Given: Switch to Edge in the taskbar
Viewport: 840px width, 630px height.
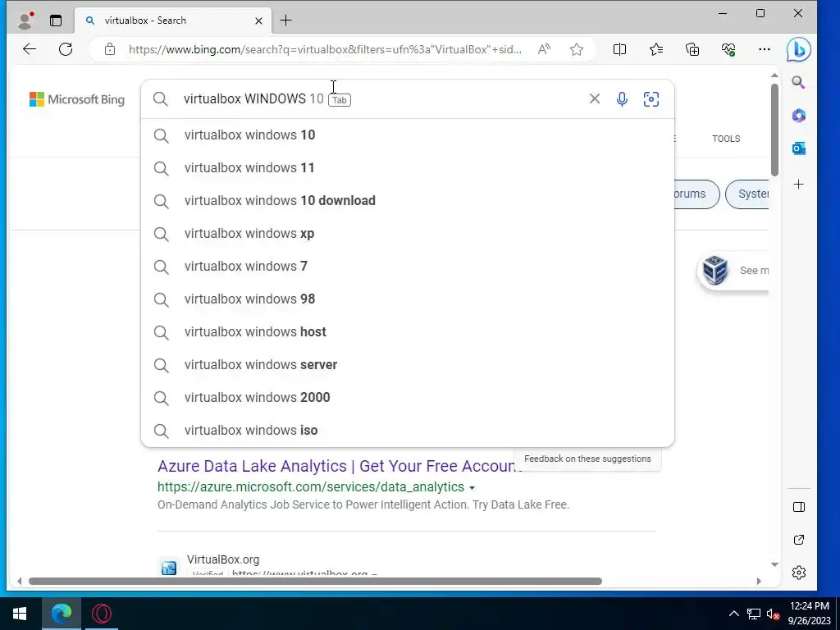Looking at the screenshot, I should pos(62,614).
